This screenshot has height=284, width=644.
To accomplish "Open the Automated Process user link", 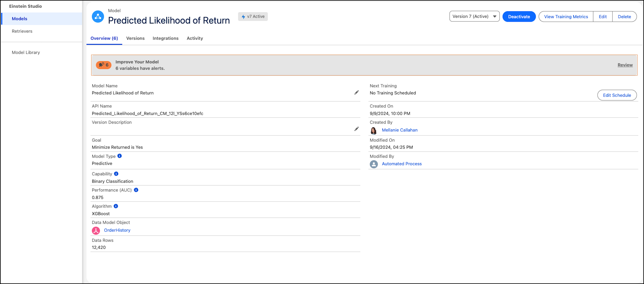I will click(x=401, y=164).
